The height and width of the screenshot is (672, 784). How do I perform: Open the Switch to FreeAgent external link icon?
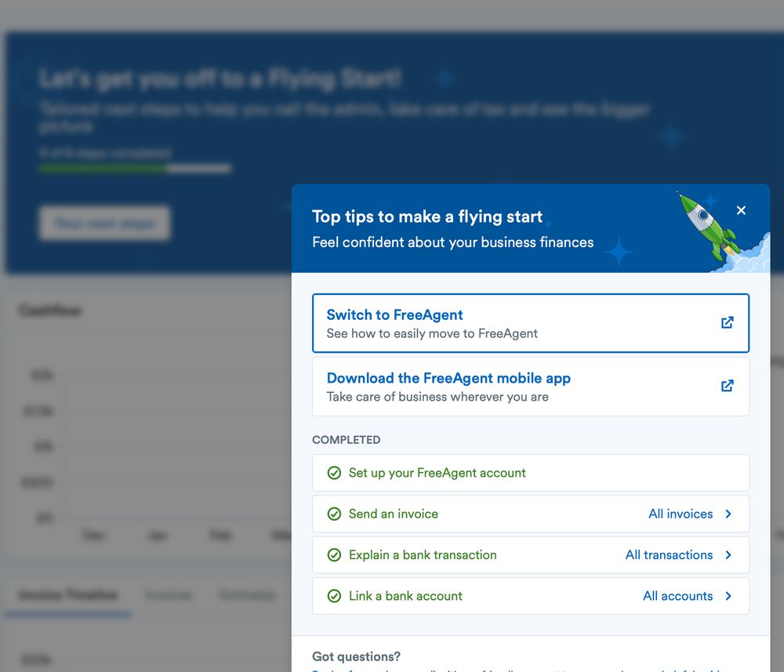click(x=728, y=322)
